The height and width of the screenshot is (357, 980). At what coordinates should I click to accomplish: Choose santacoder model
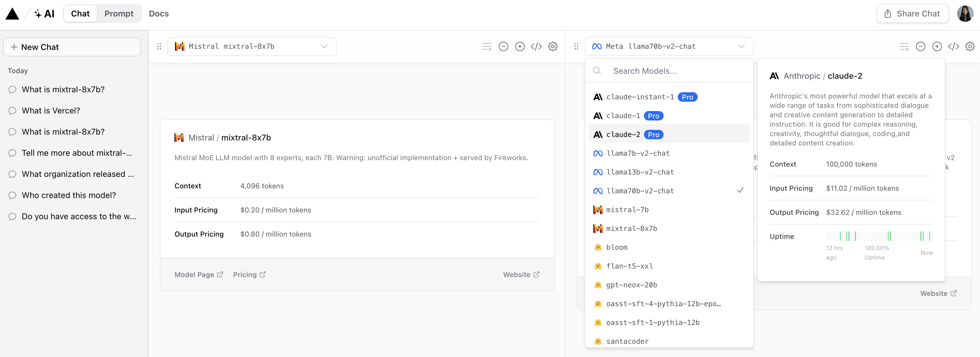click(669, 341)
